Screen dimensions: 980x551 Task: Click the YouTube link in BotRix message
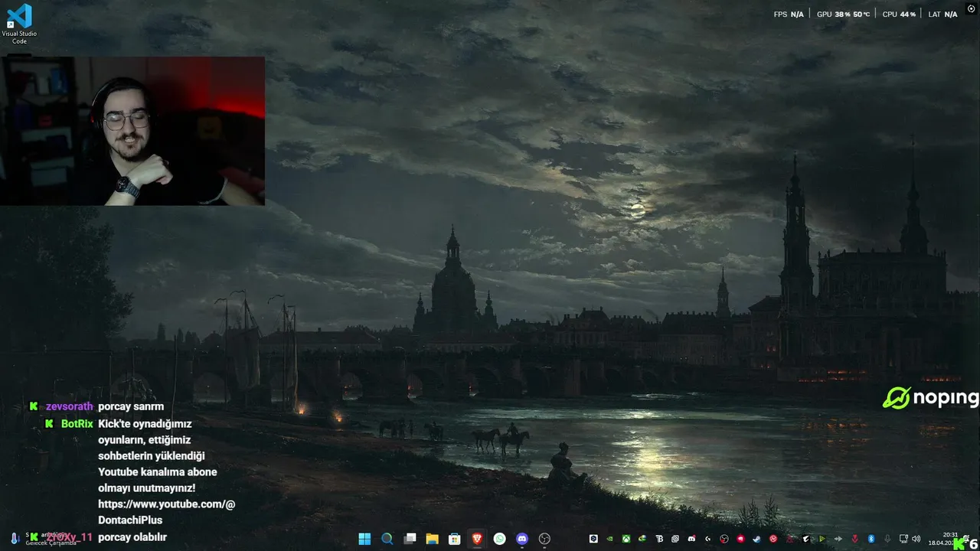166,512
